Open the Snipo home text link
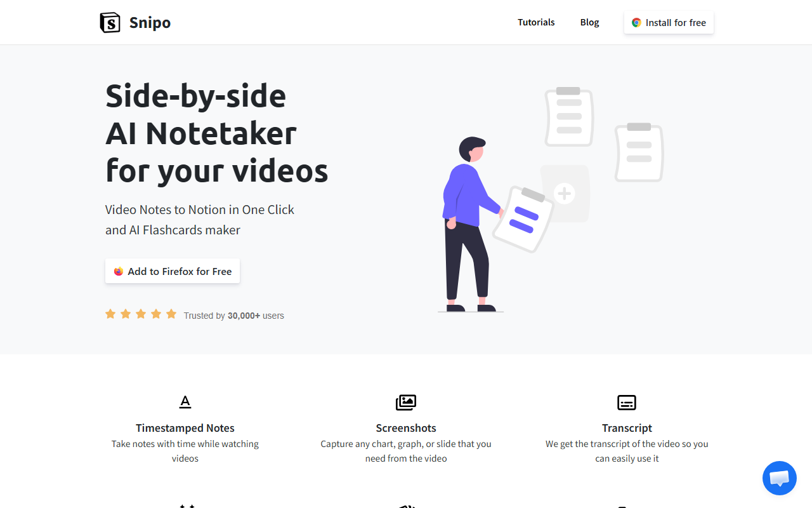 click(150, 23)
